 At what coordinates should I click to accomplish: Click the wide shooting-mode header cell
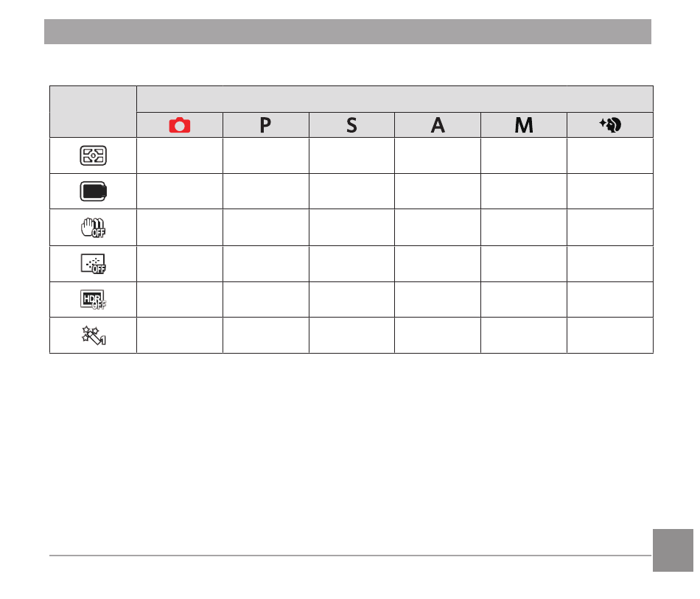coord(395,99)
